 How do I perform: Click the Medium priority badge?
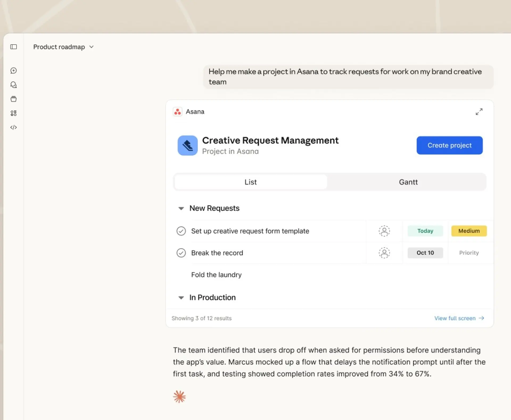point(469,231)
